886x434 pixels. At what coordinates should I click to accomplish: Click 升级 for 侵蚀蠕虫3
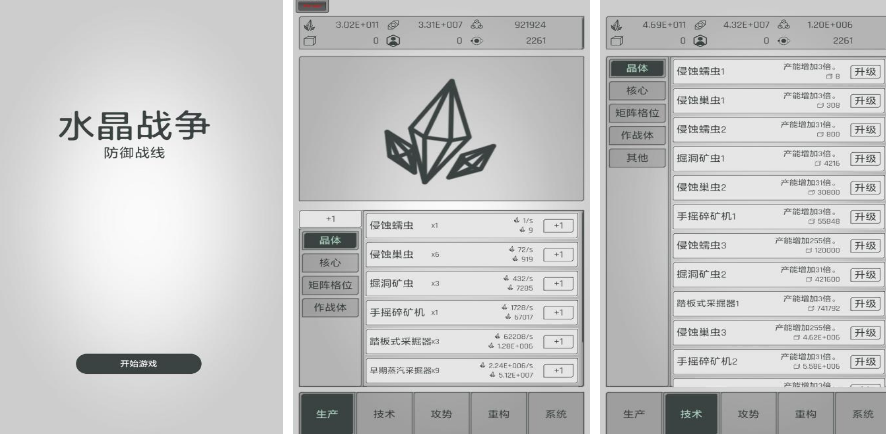coord(865,246)
